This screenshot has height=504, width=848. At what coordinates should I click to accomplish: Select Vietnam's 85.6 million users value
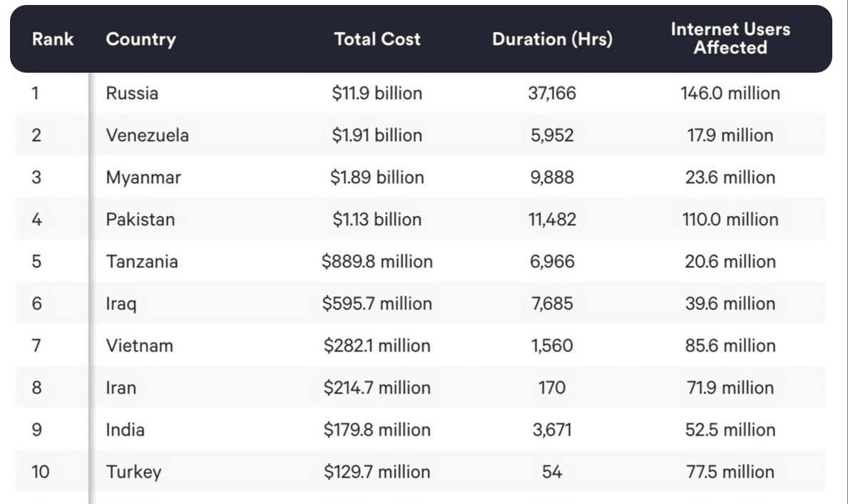[730, 346]
